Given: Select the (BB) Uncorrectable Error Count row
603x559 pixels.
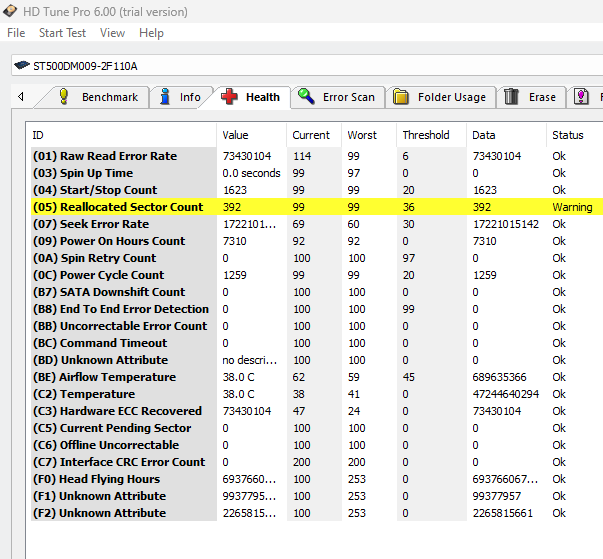Looking at the screenshot, I should coord(317,326).
